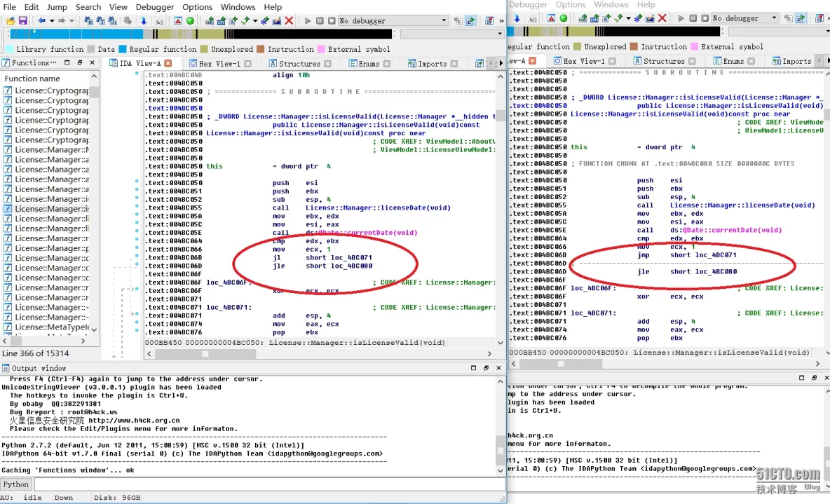Click the green circle icon in right window toolbar
The image size is (830, 504).
click(x=563, y=18)
